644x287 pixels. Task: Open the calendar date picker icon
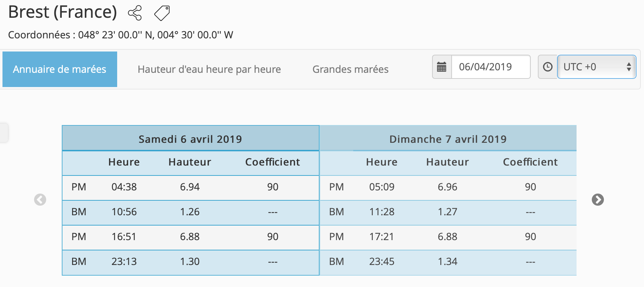point(442,67)
